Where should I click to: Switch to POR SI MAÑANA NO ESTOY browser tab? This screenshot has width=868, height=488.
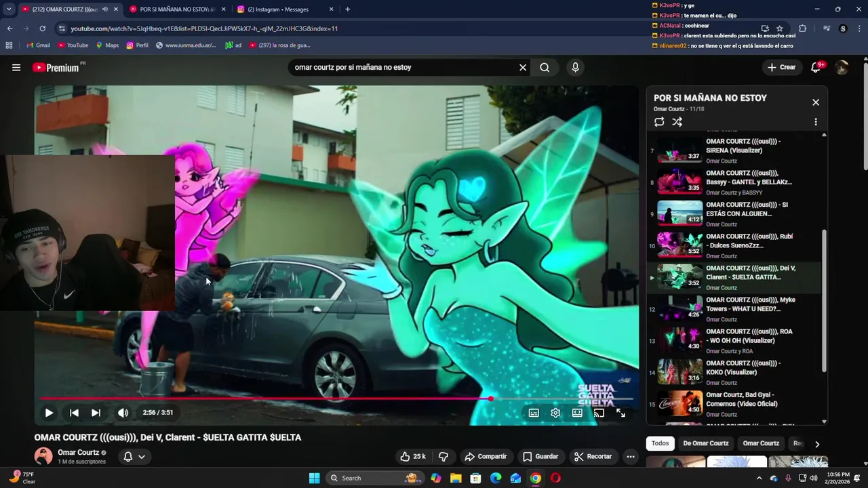pyautogui.click(x=176, y=9)
